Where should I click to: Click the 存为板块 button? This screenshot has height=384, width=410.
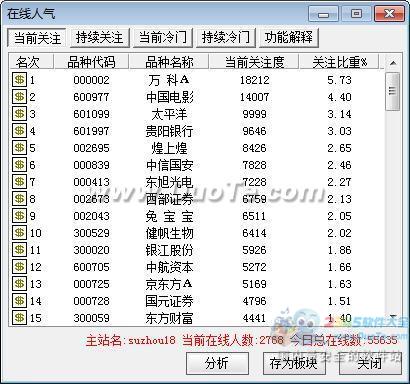coord(294,363)
